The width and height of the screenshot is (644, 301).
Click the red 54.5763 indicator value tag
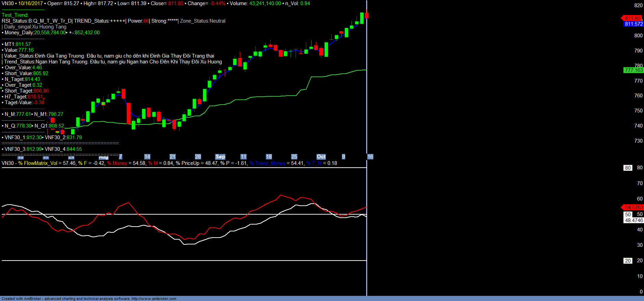[x=633, y=207]
